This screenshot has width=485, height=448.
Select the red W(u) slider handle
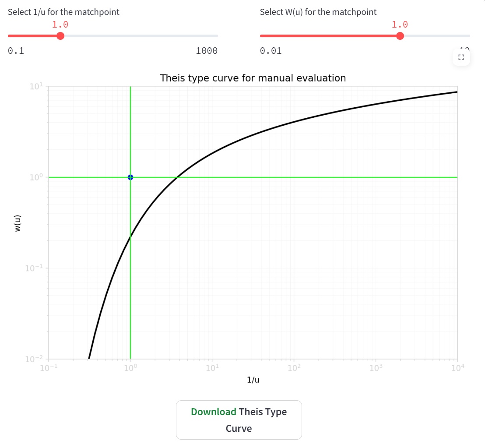tap(400, 35)
